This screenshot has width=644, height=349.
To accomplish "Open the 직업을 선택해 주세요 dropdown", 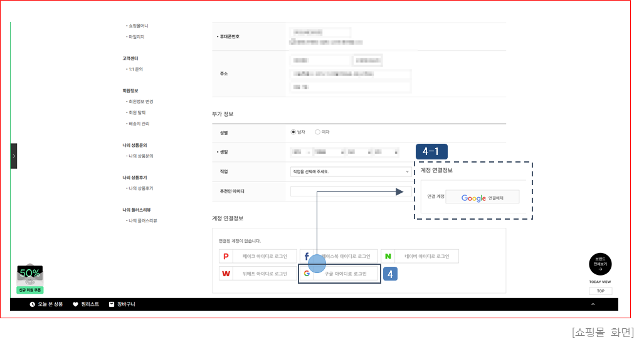I will pos(351,172).
